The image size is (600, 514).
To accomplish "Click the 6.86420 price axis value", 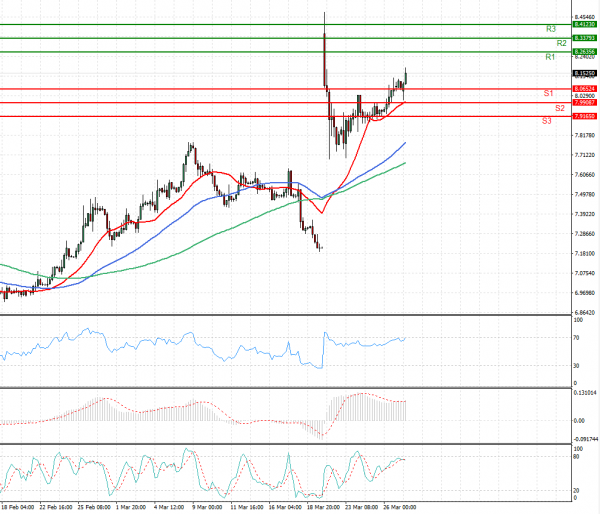I will pyautogui.click(x=585, y=313).
